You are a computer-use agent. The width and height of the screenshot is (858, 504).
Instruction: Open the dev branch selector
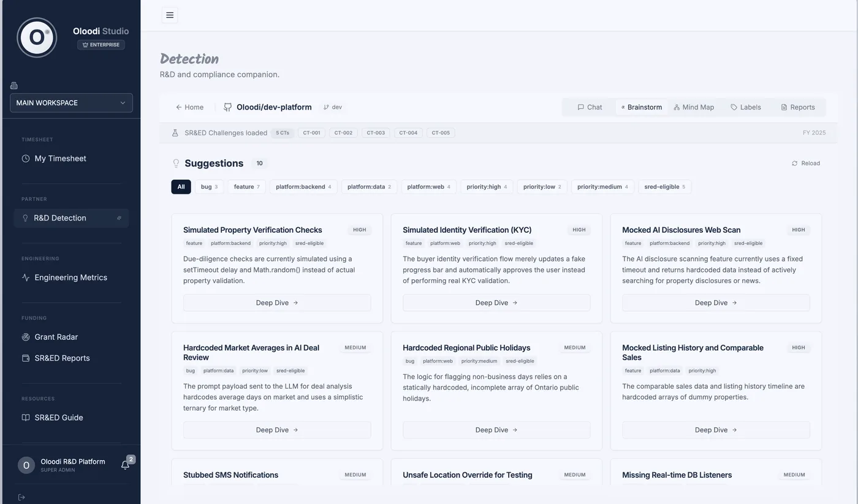coord(333,107)
